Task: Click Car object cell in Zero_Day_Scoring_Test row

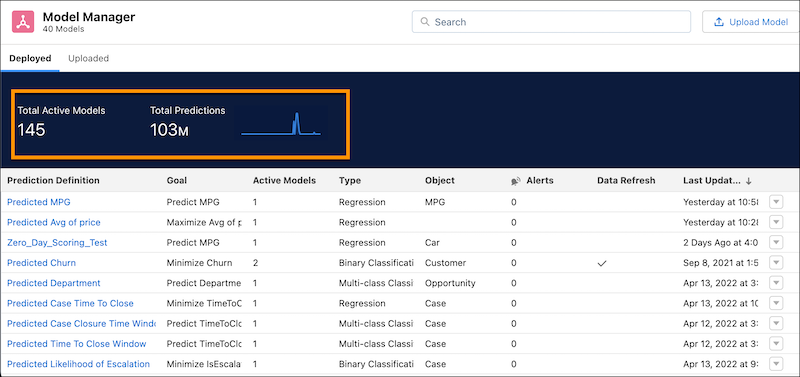Action: [432, 242]
